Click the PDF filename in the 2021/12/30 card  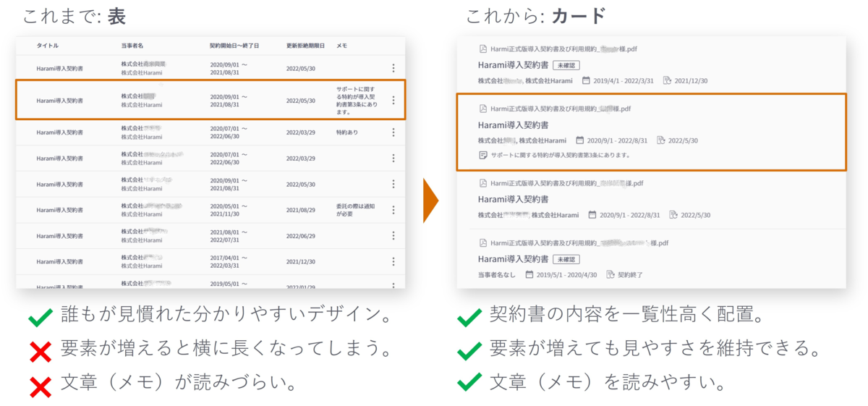tap(563, 49)
